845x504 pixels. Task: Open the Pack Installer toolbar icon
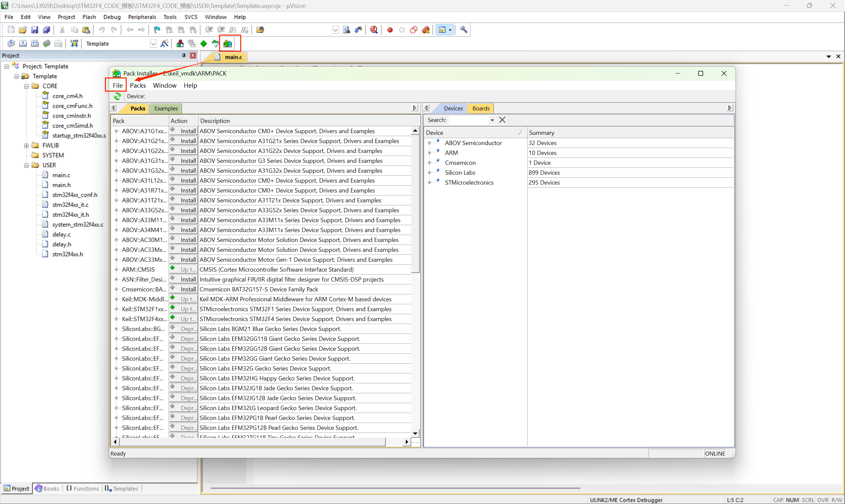click(228, 44)
